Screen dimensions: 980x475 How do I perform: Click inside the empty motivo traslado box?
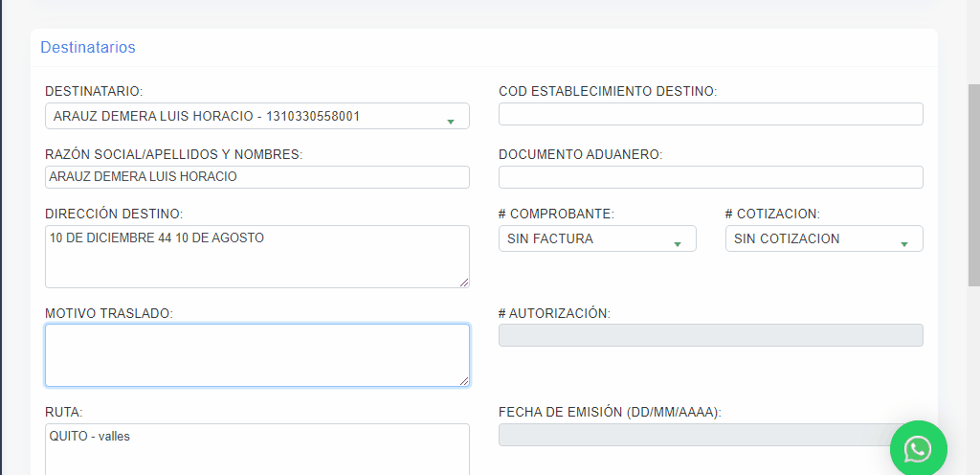(x=256, y=355)
